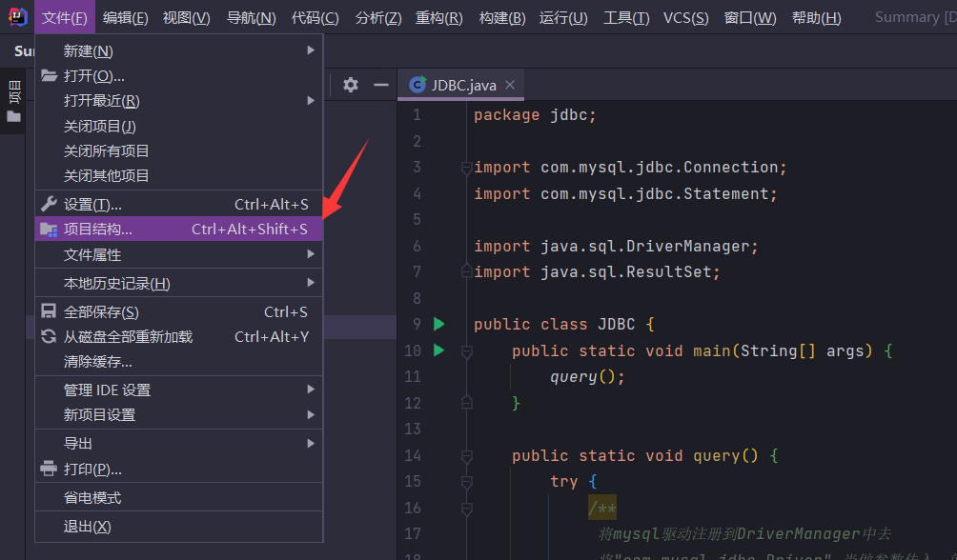957x560 pixels.
Task: Click 'import java.sql.ResultSet;' line
Action: pos(597,272)
